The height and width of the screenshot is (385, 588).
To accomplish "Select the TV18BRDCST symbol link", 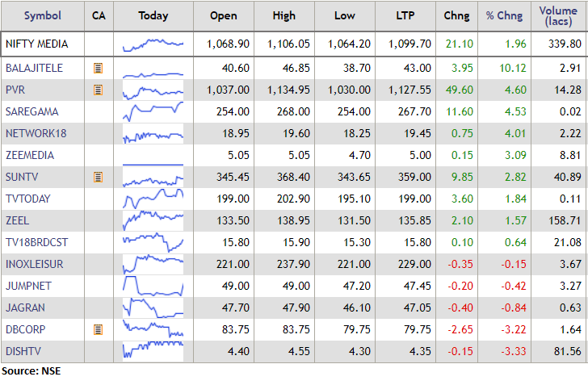I will [36, 242].
